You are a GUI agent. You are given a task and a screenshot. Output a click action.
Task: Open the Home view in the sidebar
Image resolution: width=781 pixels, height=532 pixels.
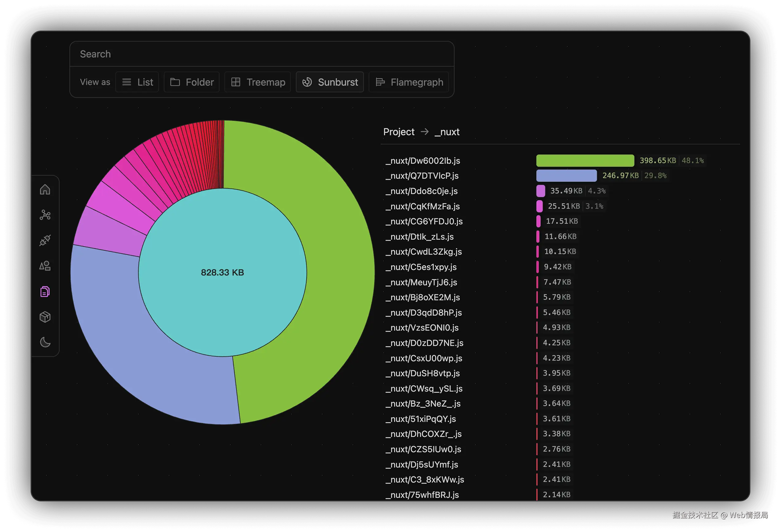(x=45, y=189)
